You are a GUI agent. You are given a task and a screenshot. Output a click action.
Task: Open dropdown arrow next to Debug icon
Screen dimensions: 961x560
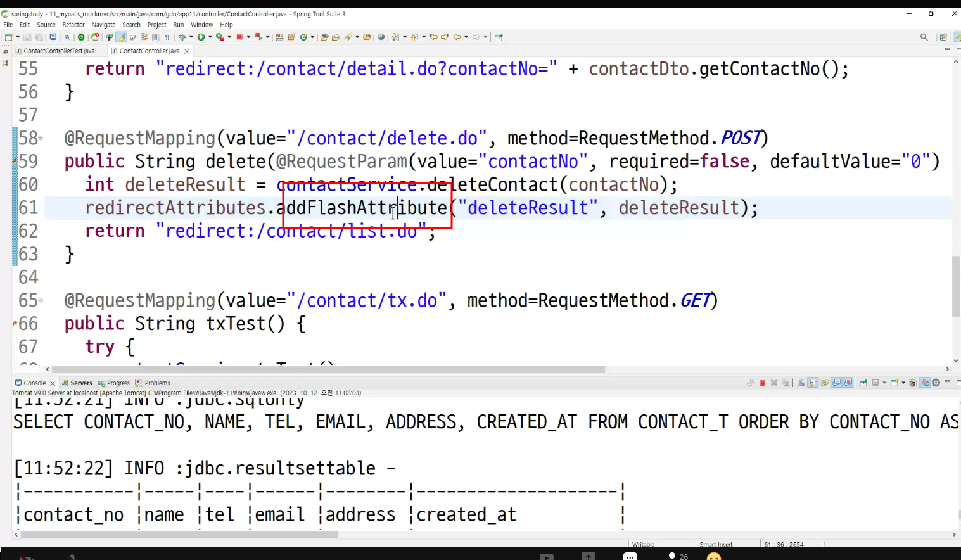pyautogui.click(x=191, y=37)
